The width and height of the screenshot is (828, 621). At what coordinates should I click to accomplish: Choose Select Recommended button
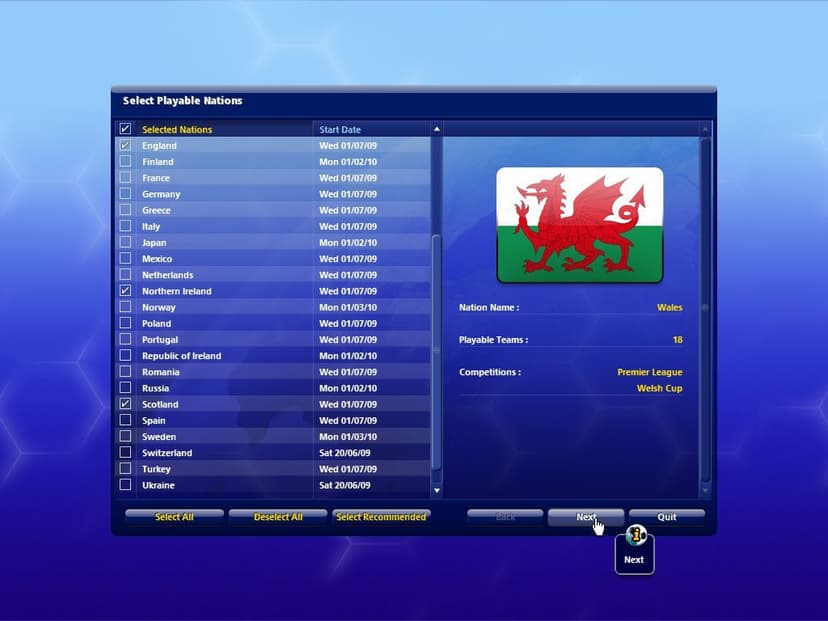(x=381, y=517)
